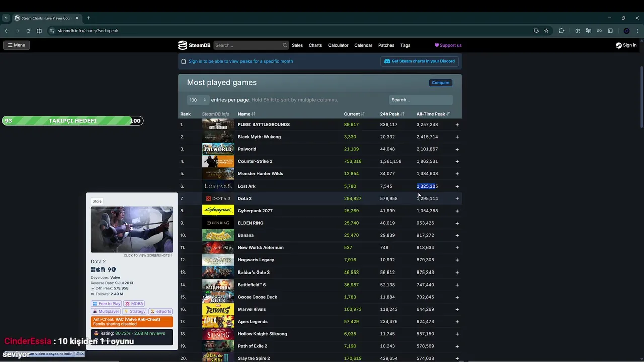
Task: Click the Support us link
Action: [x=448, y=45]
